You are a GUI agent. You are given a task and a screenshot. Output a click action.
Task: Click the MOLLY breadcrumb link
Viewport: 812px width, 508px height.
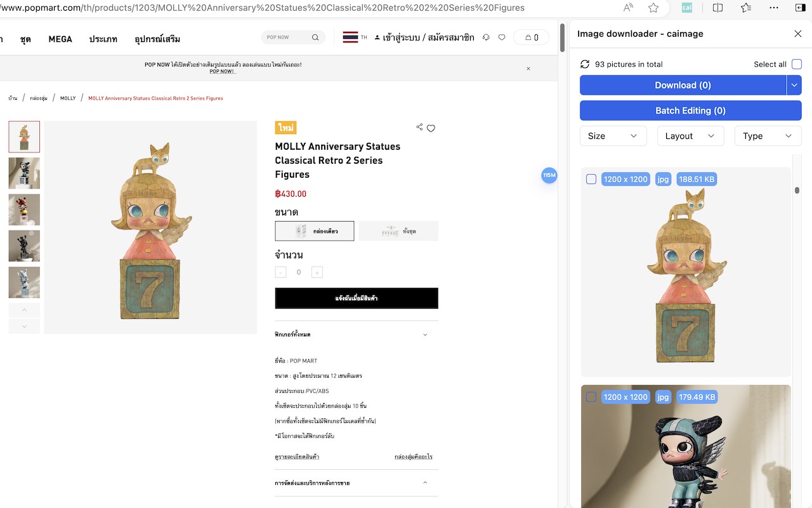(x=68, y=98)
